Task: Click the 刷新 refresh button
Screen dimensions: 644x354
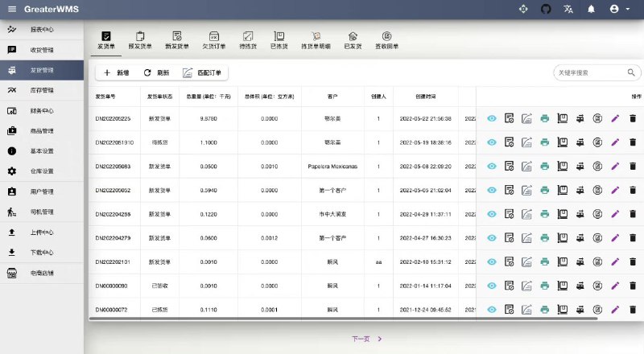Action: [x=156, y=72]
